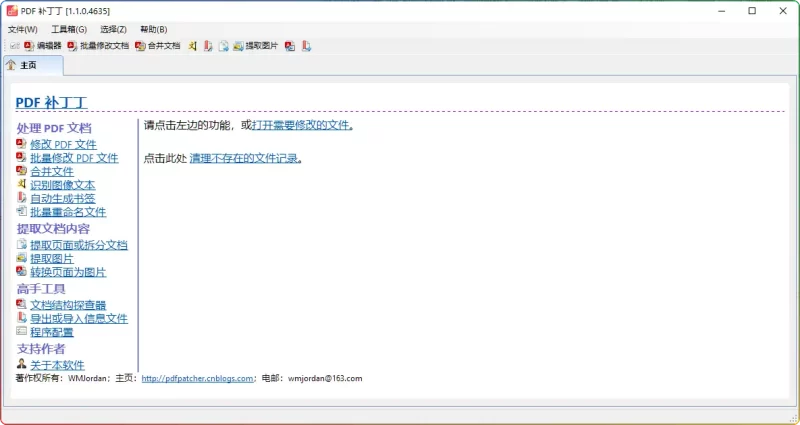800x425 pixels.
Task: Click the PDF 补丁丁 app icon in title bar
Action: [x=12, y=11]
